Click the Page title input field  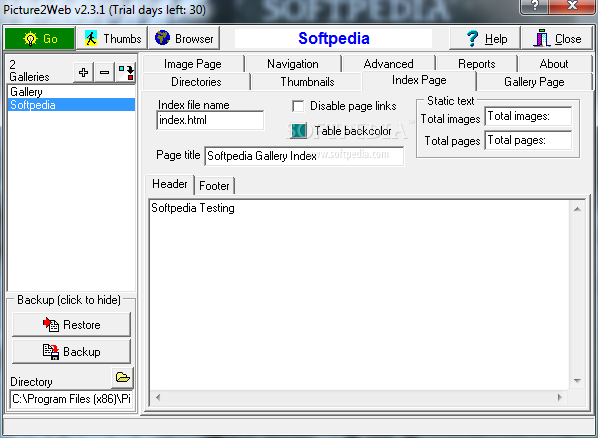304,156
